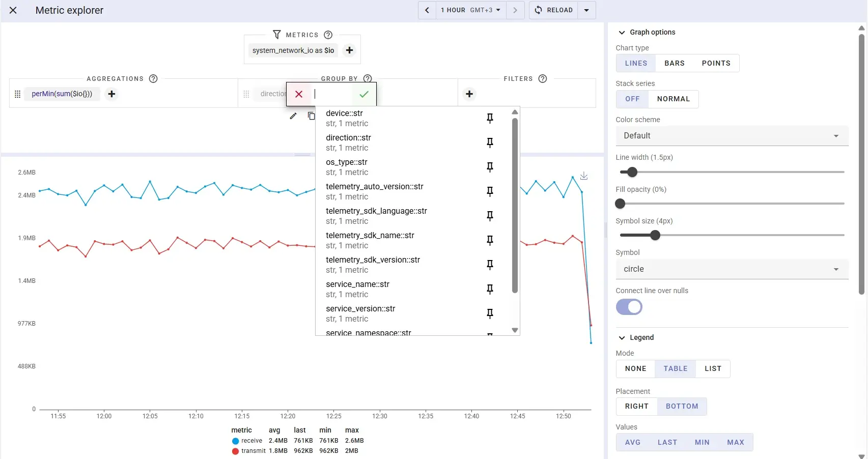Confirm group by input with green checkmark
The width and height of the screenshot is (868, 459).
tap(363, 94)
